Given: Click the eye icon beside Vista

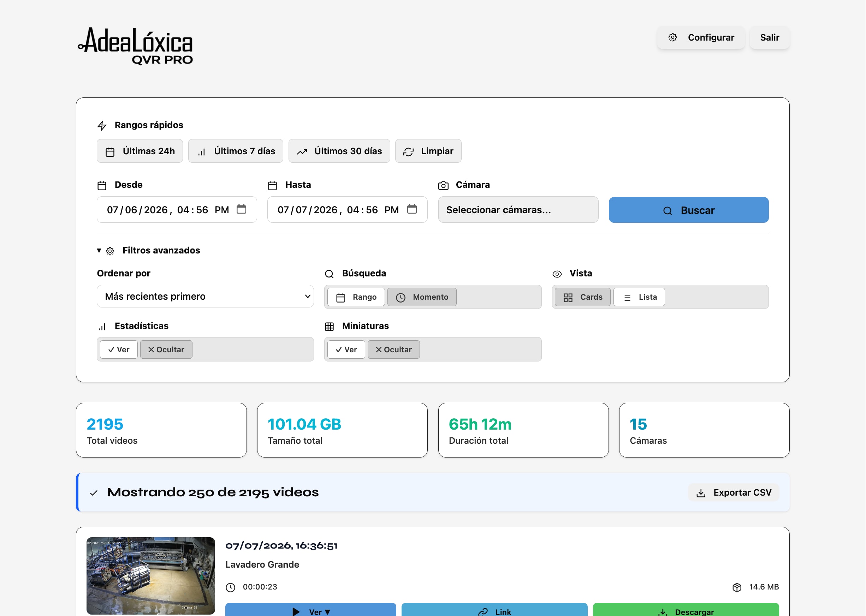Looking at the screenshot, I should pyautogui.click(x=557, y=274).
